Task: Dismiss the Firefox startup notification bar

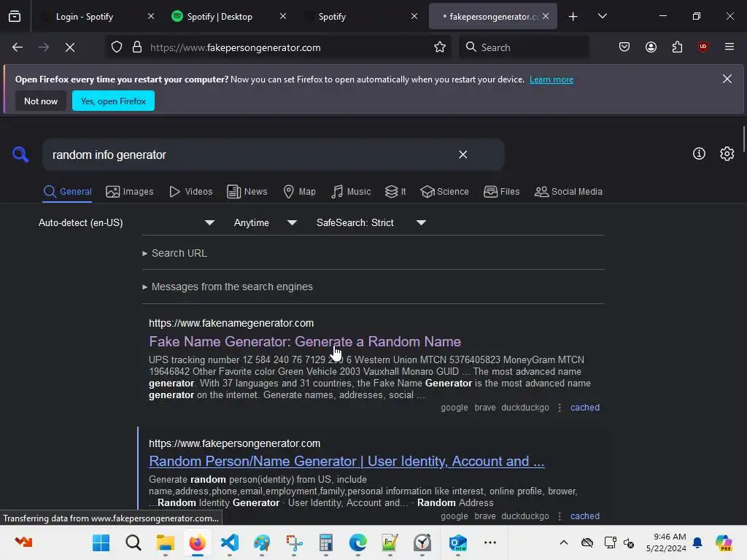Action: (727, 79)
